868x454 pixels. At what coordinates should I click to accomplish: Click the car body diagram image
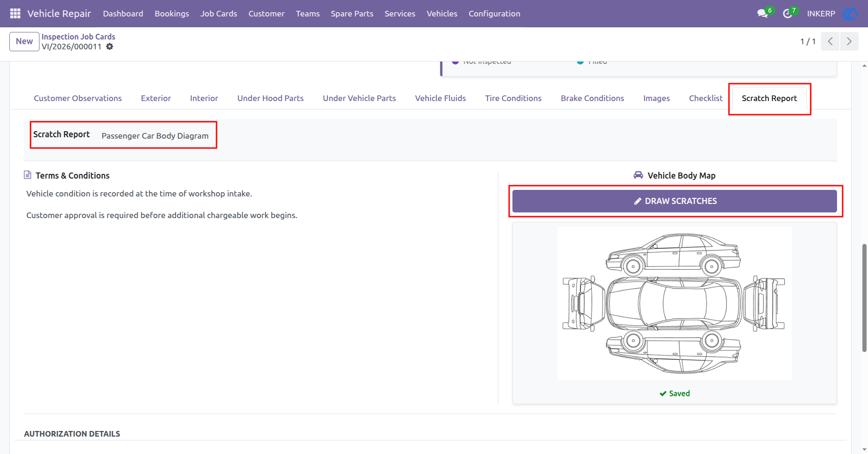(x=674, y=304)
